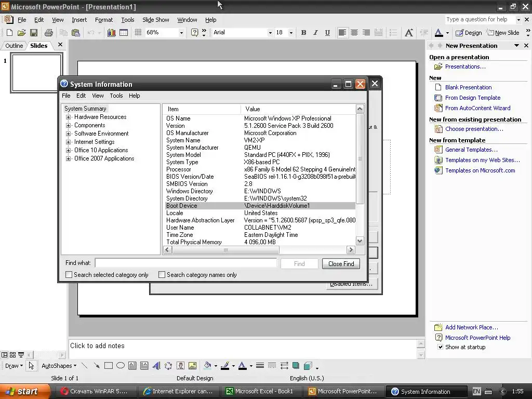Image resolution: width=532 pixels, height=399 pixels.
Task: Click Shadow Style icon on Draw toolbar
Action: click(x=296, y=366)
